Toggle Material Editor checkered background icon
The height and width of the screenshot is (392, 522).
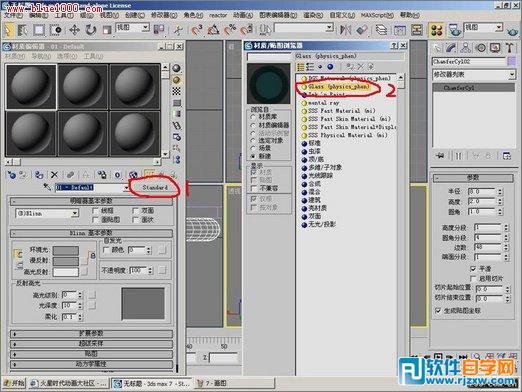pyautogui.click(x=176, y=91)
